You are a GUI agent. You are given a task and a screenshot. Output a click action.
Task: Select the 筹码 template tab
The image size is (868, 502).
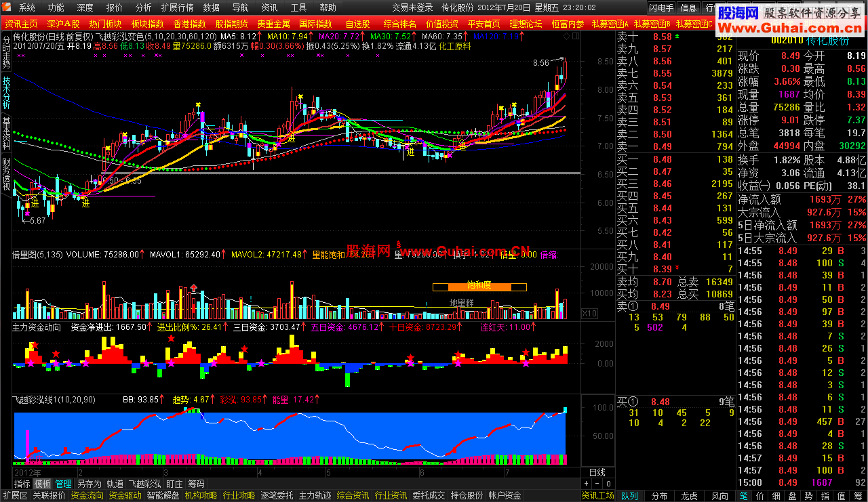[x=196, y=484]
